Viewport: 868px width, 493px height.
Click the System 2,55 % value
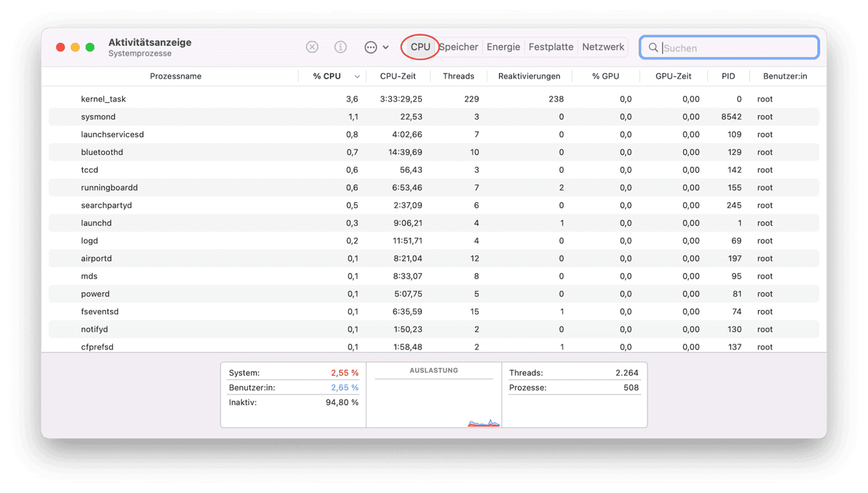coord(345,373)
